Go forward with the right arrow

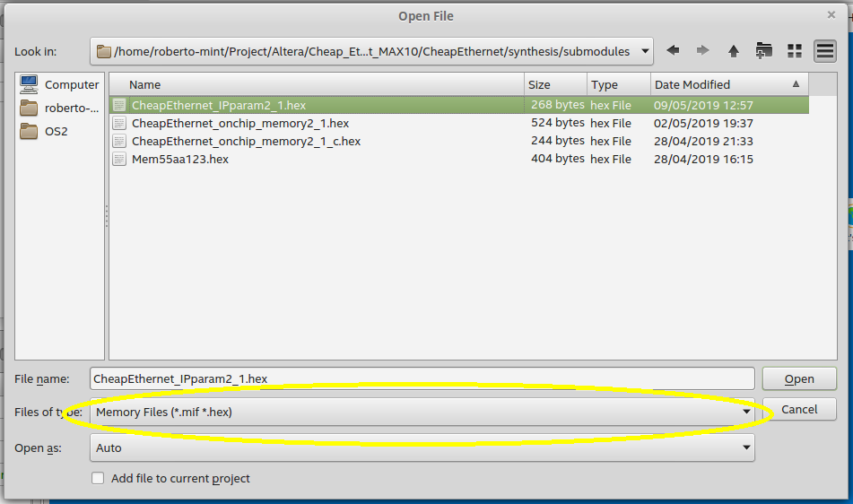[703, 51]
